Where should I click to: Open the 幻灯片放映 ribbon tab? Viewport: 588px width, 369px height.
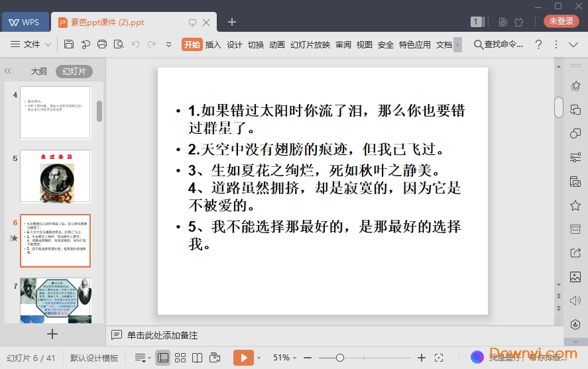310,44
